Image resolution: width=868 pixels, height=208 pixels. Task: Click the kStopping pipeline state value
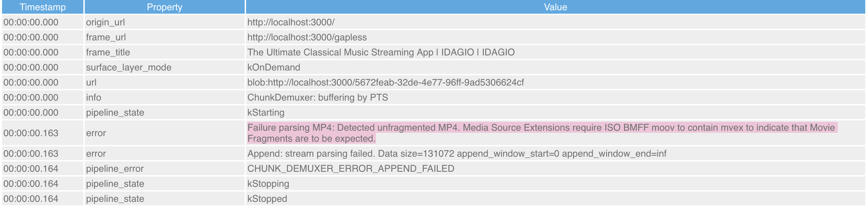tap(268, 184)
